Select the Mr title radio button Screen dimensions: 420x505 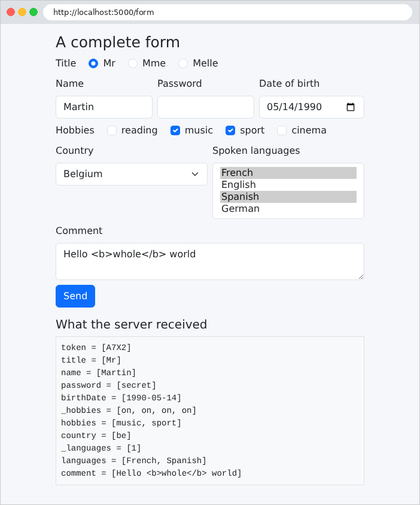(93, 63)
